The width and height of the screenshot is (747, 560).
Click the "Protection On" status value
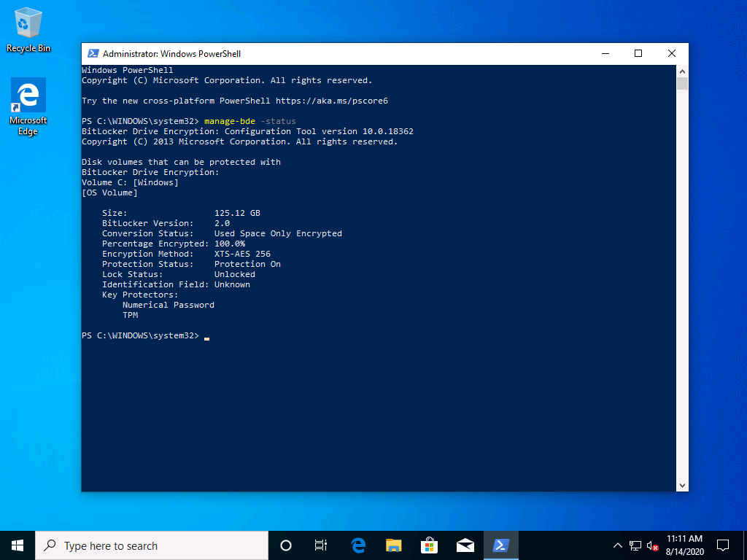(x=247, y=264)
